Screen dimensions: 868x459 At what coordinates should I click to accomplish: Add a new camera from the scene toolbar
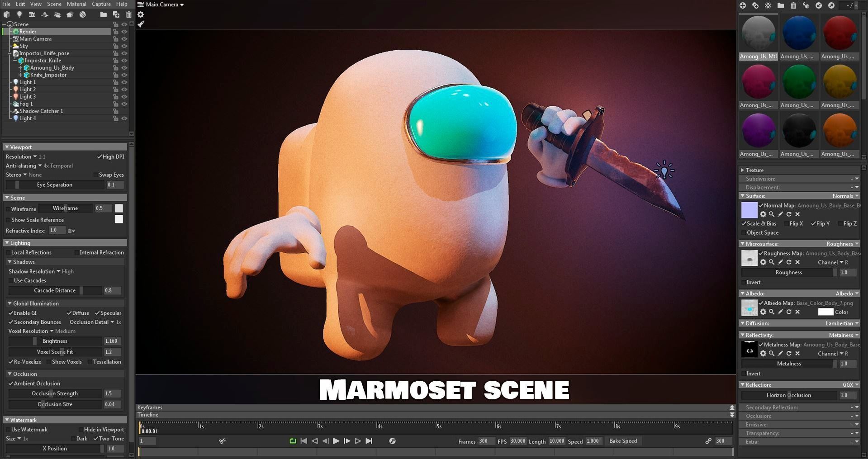[x=32, y=14]
